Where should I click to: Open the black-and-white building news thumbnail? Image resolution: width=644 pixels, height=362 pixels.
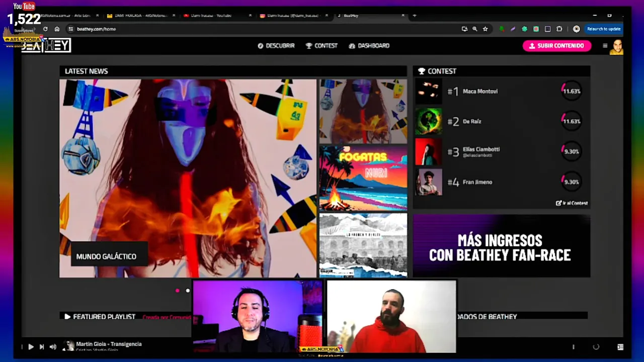pyautogui.click(x=363, y=245)
